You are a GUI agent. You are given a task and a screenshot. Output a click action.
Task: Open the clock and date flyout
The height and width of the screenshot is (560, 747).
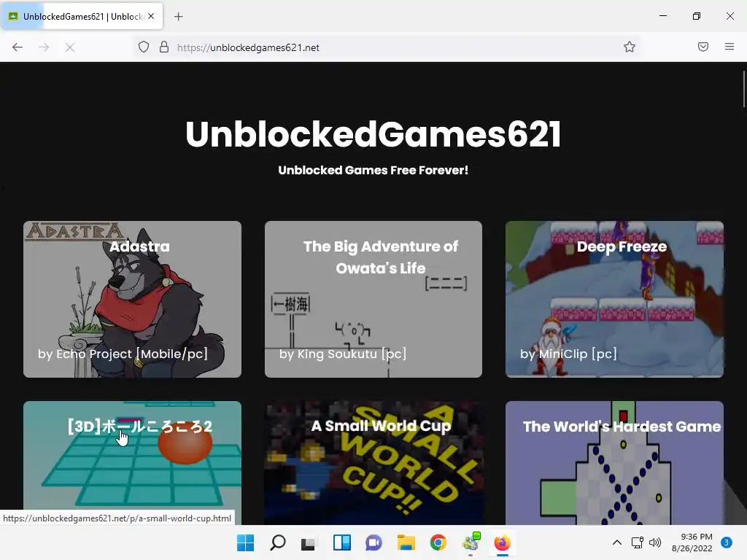pos(692,542)
